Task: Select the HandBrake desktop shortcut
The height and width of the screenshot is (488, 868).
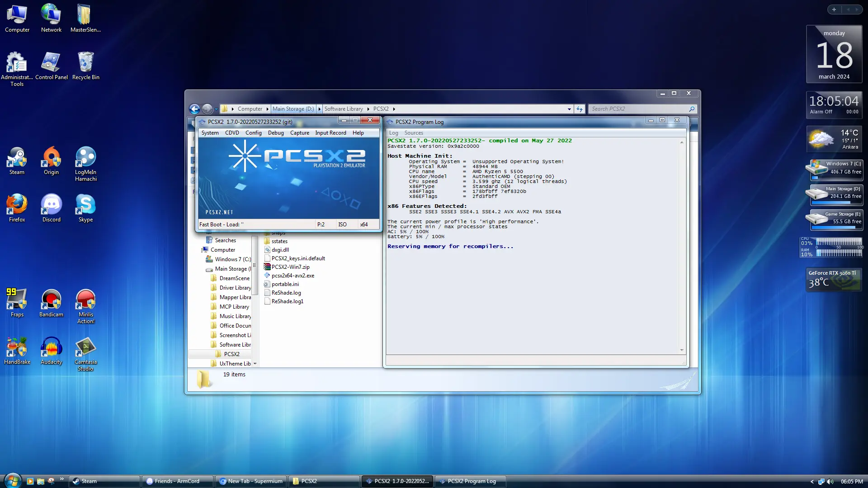Action: [x=17, y=351]
